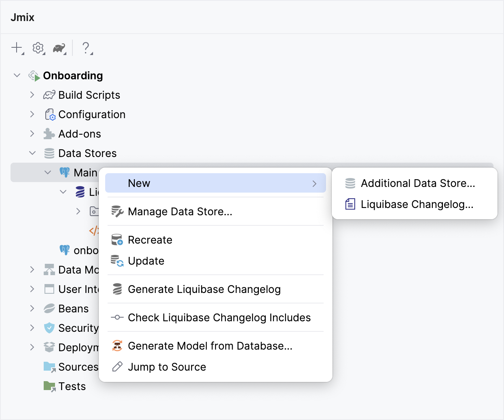The image size is (504, 420).
Task: Choose Generate Liquibase Changelog
Action: click(x=216, y=289)
